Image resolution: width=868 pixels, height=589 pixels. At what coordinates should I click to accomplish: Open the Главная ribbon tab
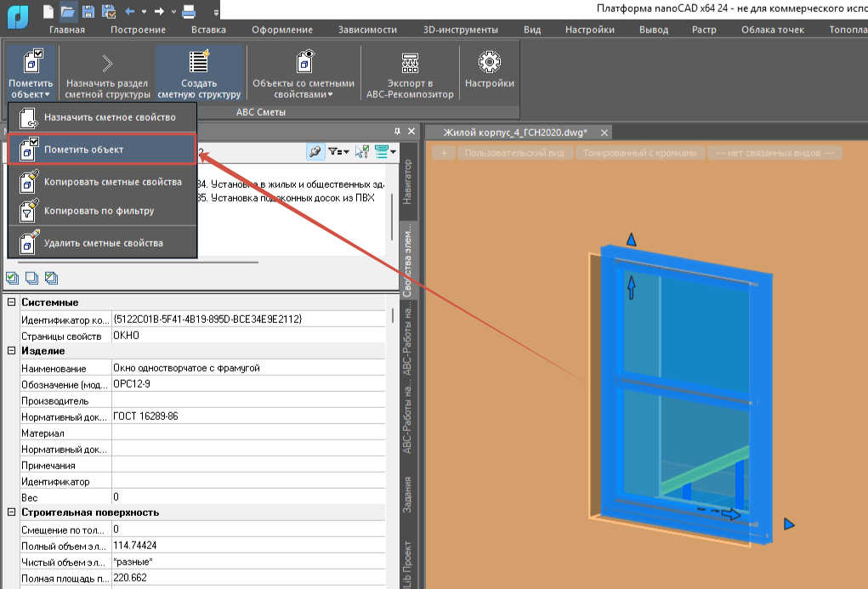[67, 30]
